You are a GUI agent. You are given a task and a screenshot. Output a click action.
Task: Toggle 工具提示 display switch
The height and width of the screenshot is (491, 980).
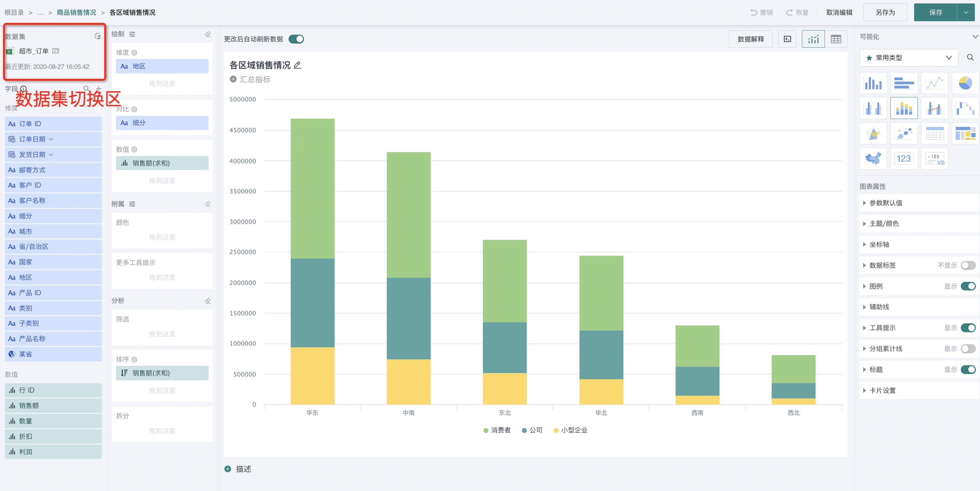pyautogui.click(x=968, y=327)
